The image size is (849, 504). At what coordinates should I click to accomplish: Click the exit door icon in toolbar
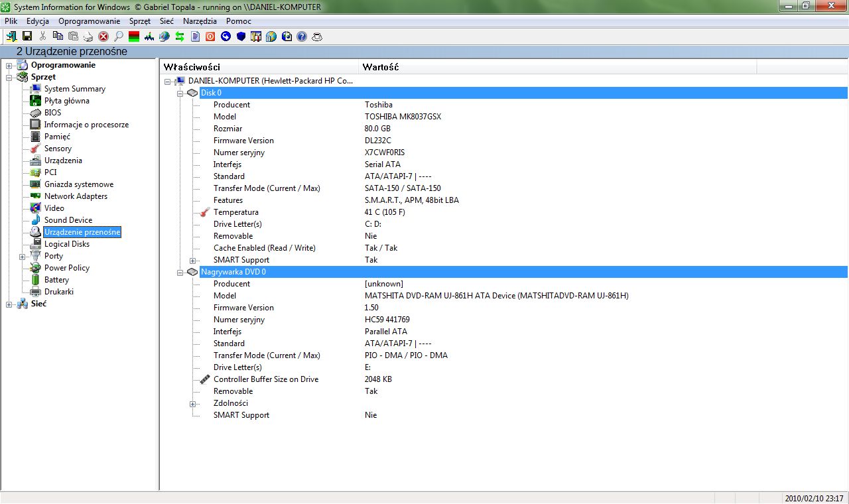click(11, 36)
